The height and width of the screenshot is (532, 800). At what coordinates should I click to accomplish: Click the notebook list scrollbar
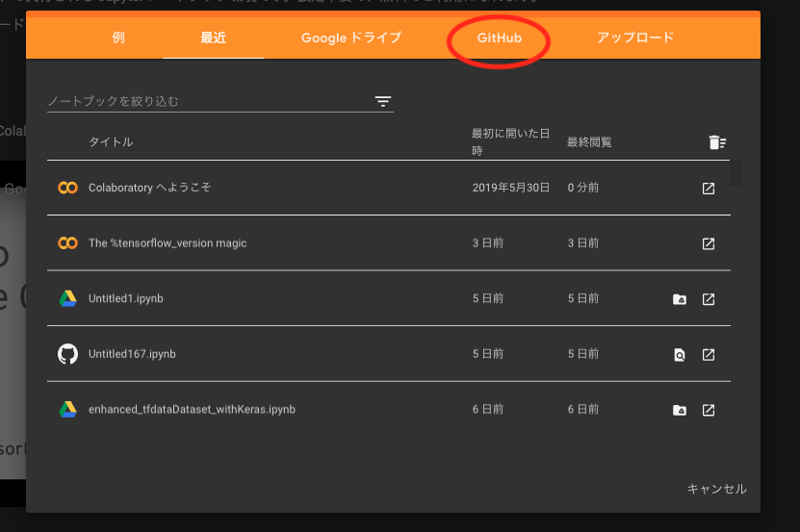(x=735, y=173)
